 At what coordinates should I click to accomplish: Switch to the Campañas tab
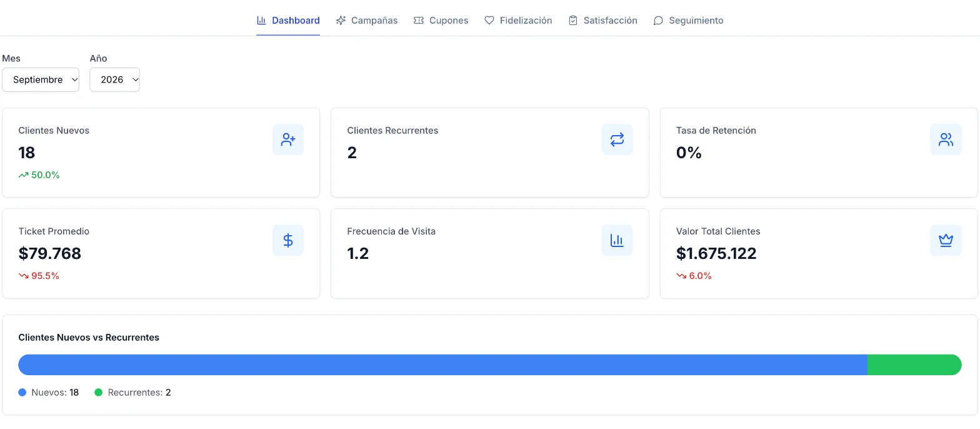pyautogui.click(x=367, y=20)
